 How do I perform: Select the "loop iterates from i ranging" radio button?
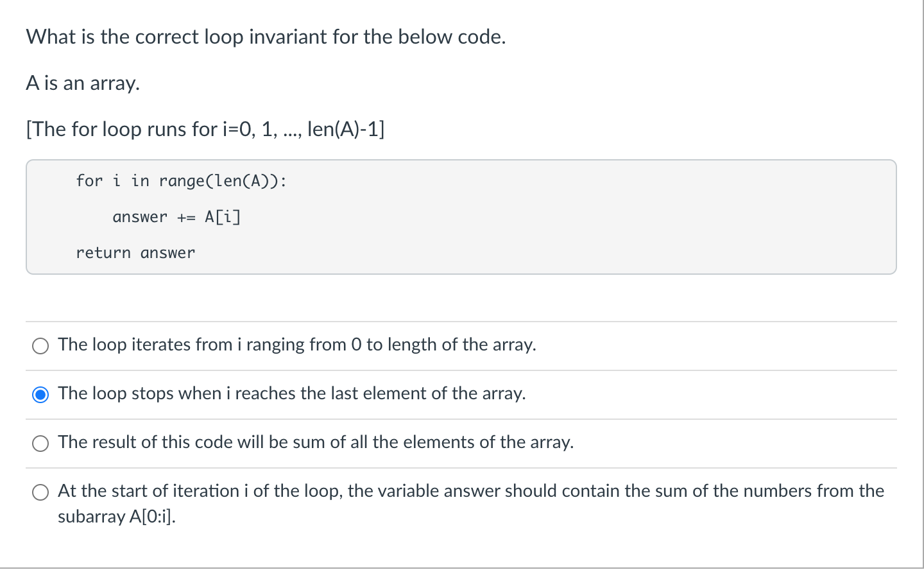40,346
